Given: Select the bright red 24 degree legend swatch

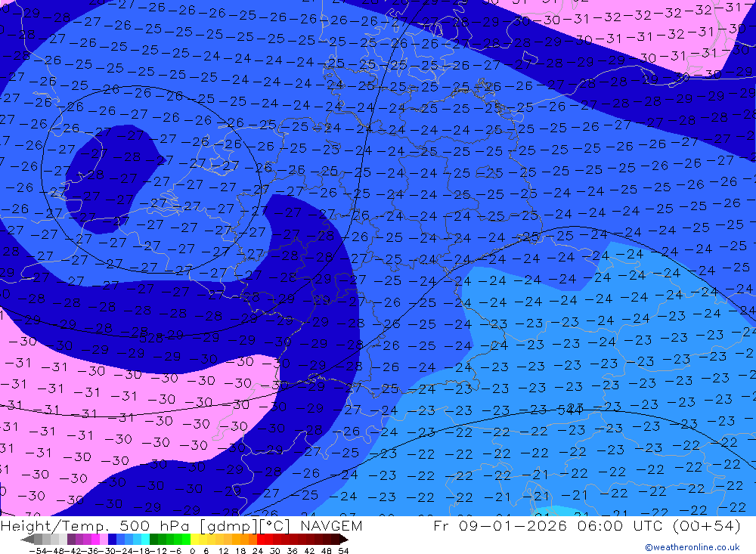Looking at the screenshot, I should [x=260, y=540].
